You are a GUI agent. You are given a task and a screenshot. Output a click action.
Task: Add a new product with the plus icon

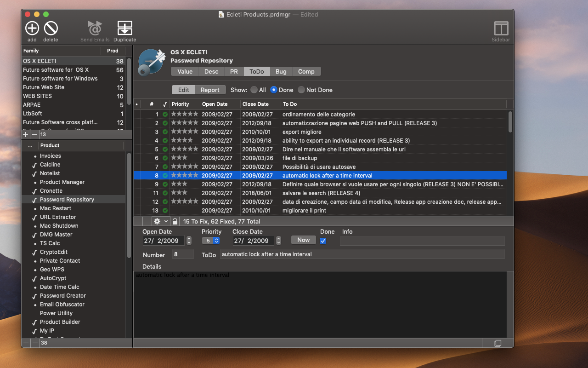pos(26,343)
